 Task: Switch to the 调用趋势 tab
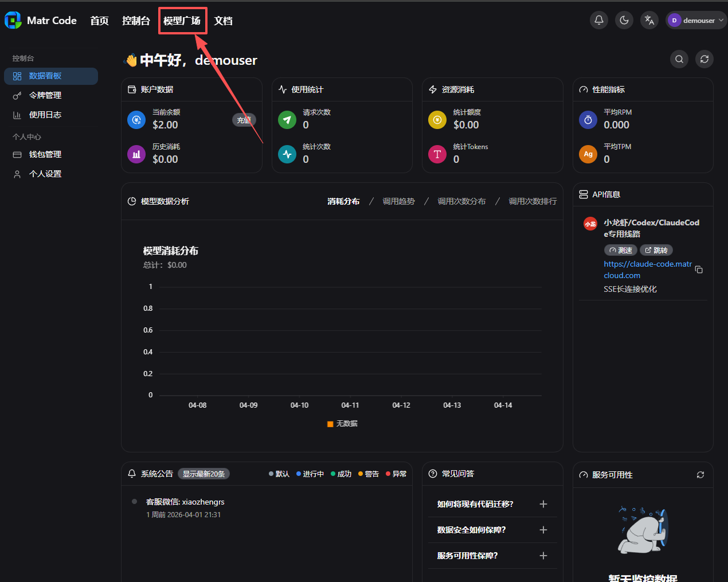pos(398,201)
